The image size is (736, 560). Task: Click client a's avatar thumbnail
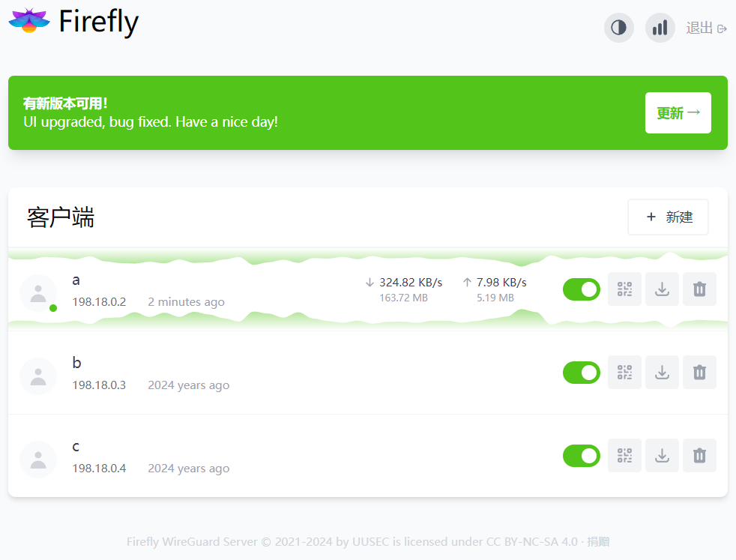(x=38, y=293)
